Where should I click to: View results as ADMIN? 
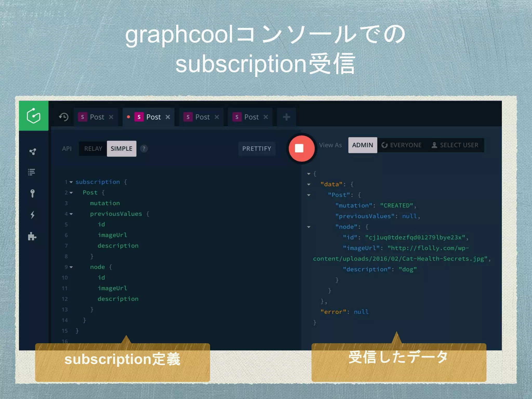pyautogui.click(x=363, y=145)
